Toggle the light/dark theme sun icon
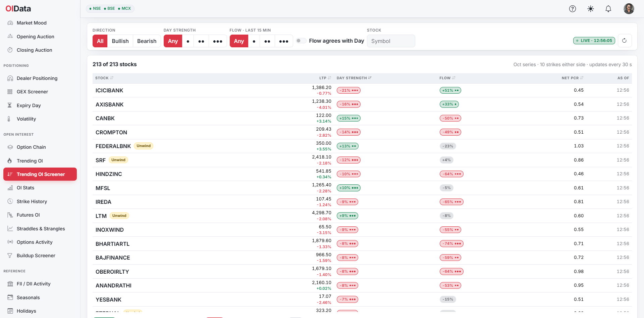The image size is (644, 318). (591, 9)
